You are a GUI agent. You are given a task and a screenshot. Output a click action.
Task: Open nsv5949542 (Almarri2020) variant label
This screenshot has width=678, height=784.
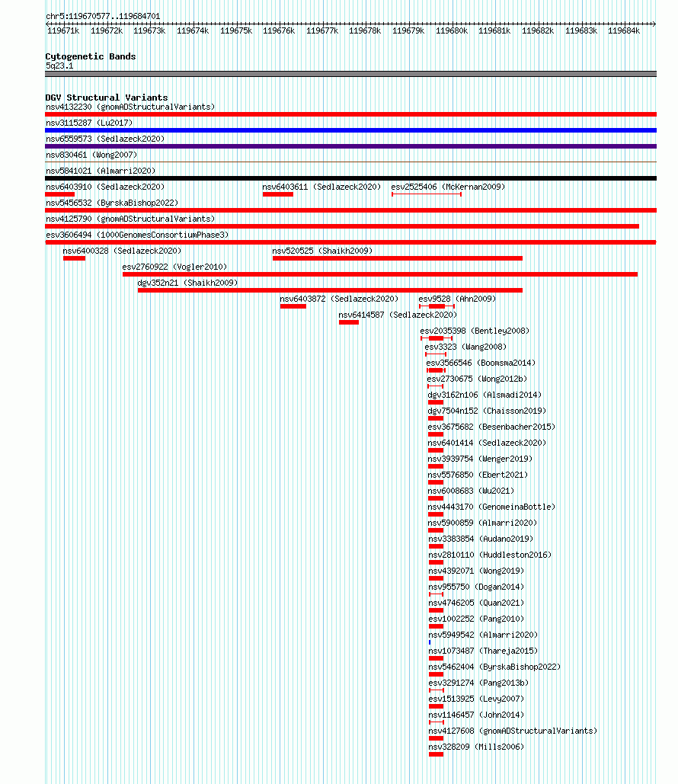[x=483, y=635]
